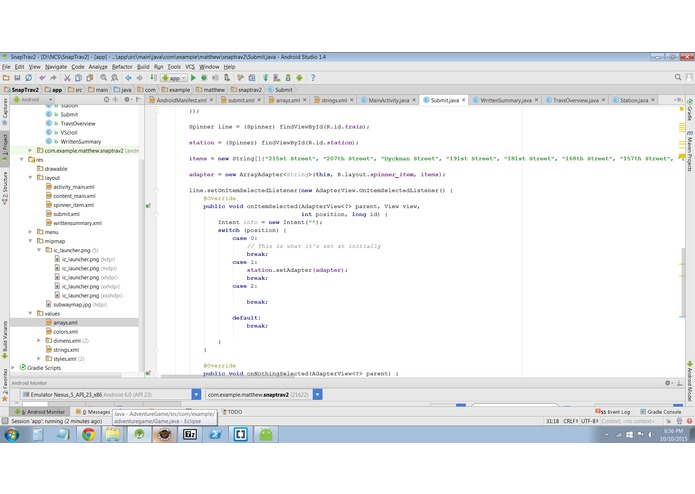Click the Search Everywhere magnifier icon
The height and width of the screenshot is (494, 695).
tap(678, 78)
